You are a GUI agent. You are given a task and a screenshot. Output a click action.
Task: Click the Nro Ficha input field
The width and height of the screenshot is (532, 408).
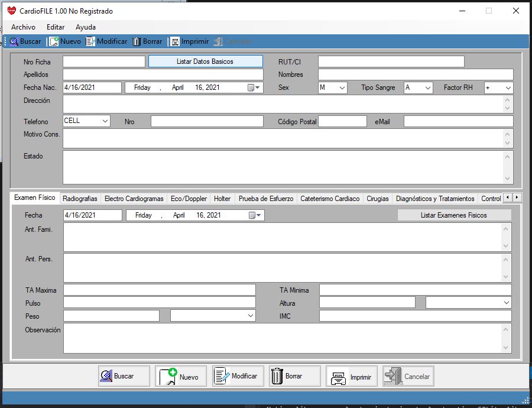tap(104, 61)
